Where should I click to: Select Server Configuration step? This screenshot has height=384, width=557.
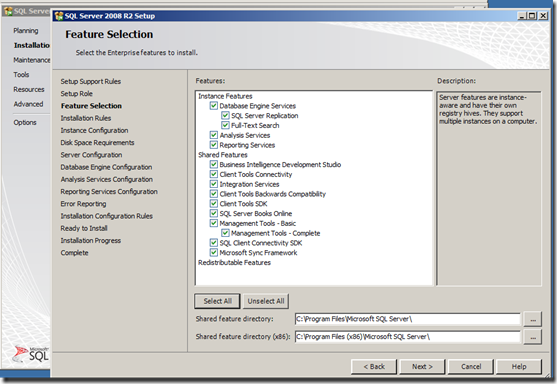pos(91,155)
